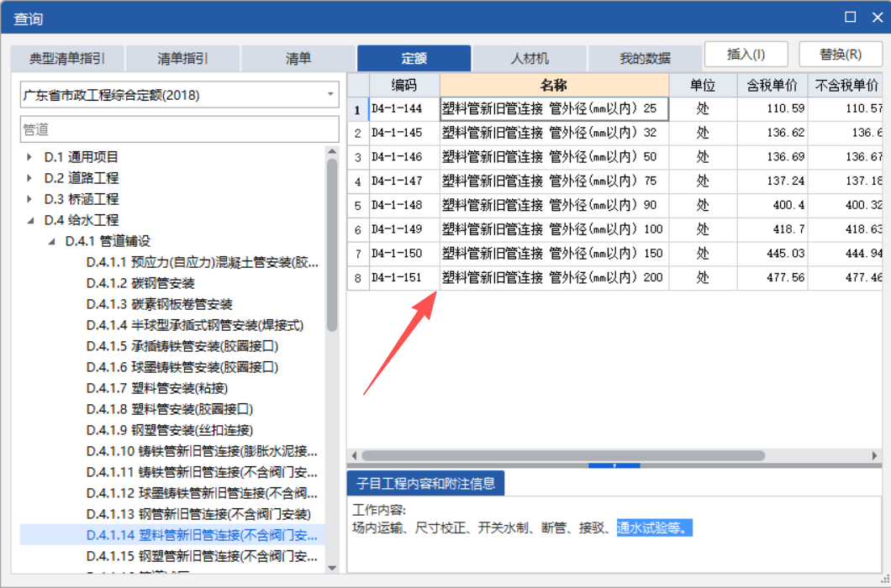
Task: Click the tree scrollbar up arrow
Action: pyautogui.click(x=332, y=152)
